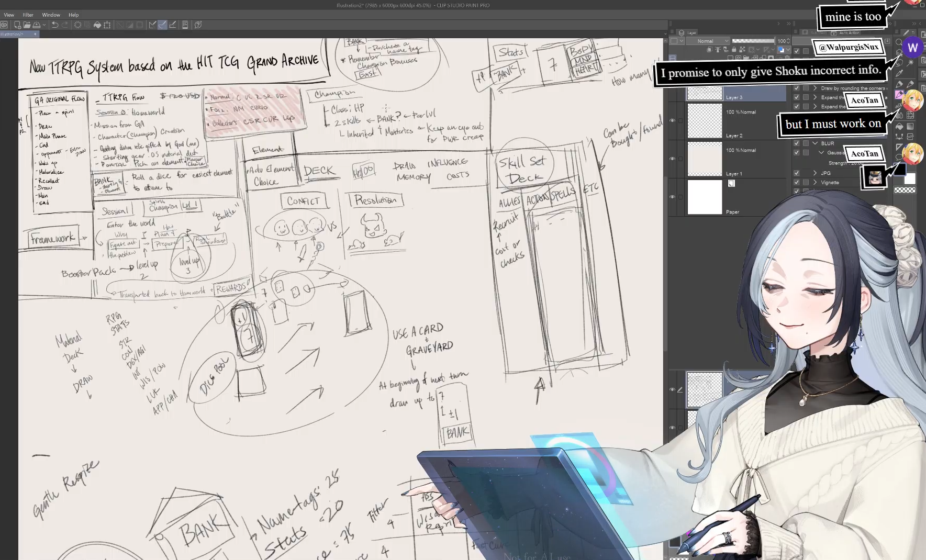
Task: Select the black main color swatch
Action: 900,170
